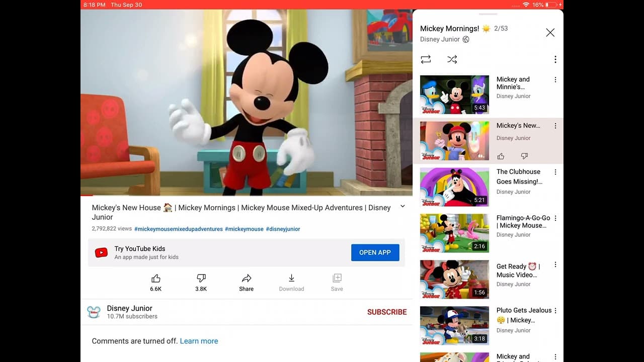Toggle playlist shuffle button
The height and width of the screenshot is (362, 644).
[x=452, y=59]
